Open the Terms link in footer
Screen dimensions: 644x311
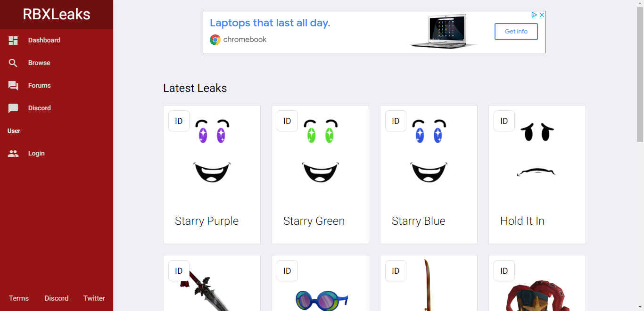coord(19,298)
